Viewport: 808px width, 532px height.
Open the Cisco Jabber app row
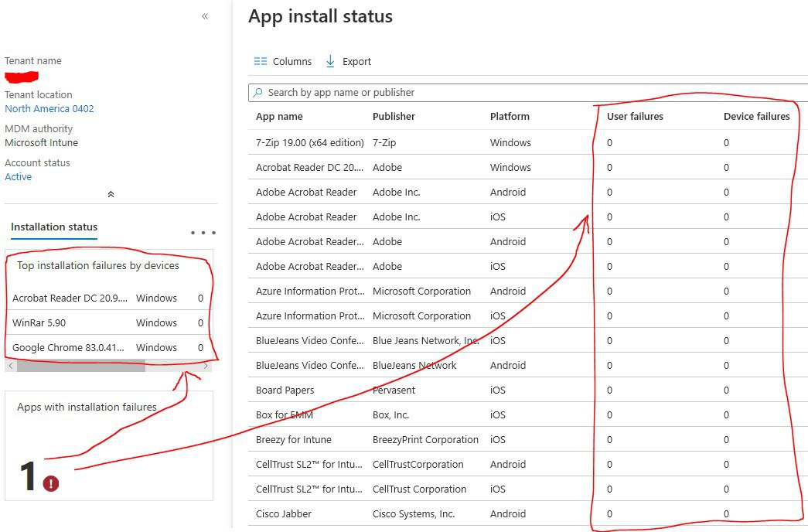528,514
